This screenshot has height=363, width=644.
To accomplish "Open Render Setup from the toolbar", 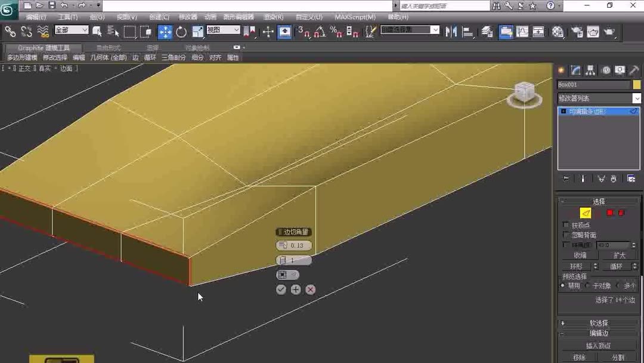I will pos(577,31).
